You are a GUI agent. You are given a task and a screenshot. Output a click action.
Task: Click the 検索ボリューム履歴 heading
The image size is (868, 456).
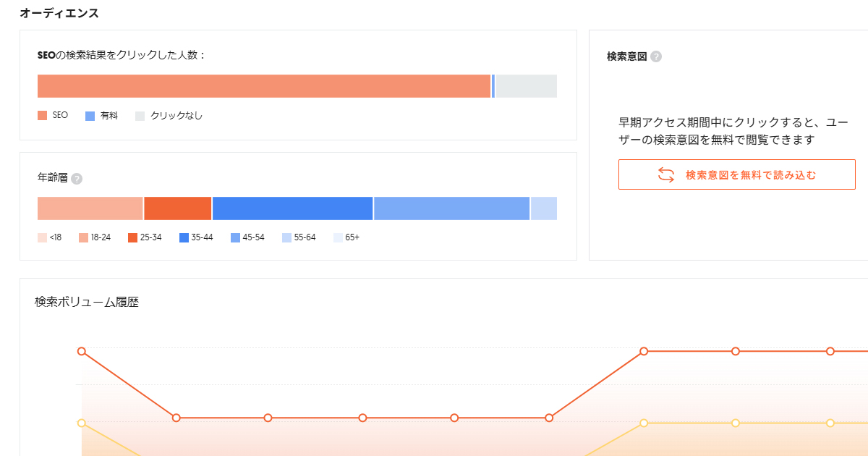click(87, 303)
